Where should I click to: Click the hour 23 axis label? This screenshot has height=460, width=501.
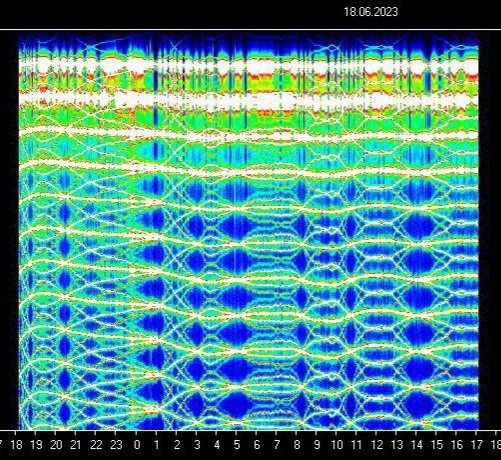pyautogui.click(x=116, y=445)
